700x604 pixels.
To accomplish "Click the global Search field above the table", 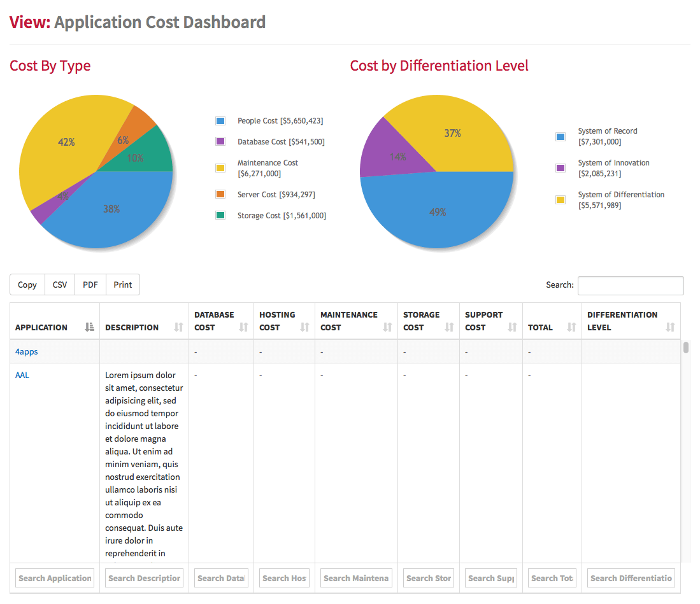I will pyautogui.click(x=630, y=285).
